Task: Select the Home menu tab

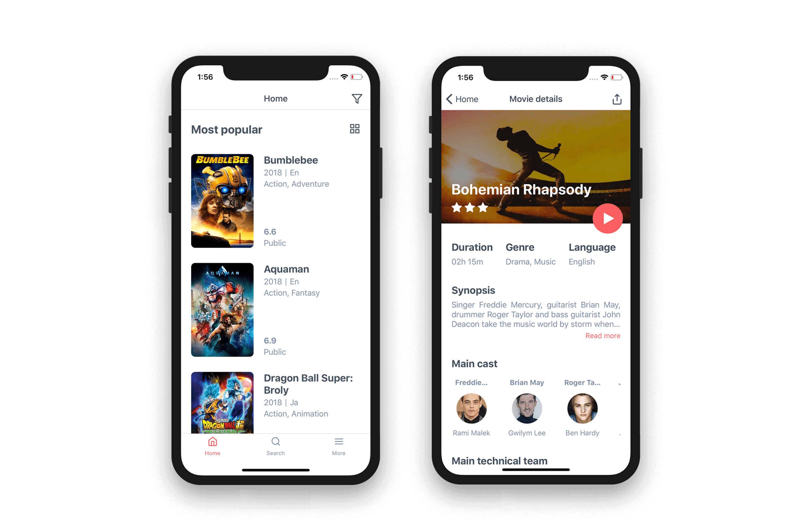Action: point(212,448)
